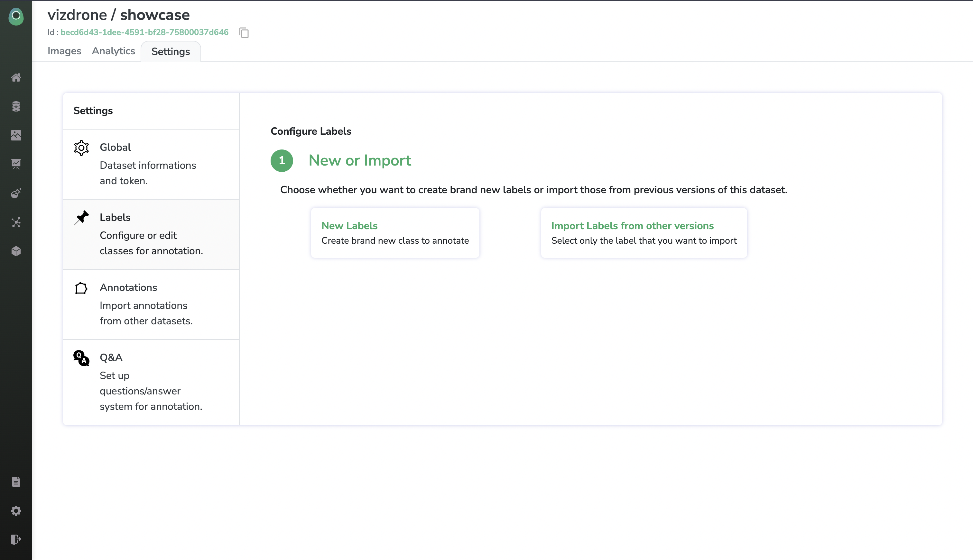Screen dimensions: 973x560
Task: Click the circular app logo
Action: (x=16, y=16)
